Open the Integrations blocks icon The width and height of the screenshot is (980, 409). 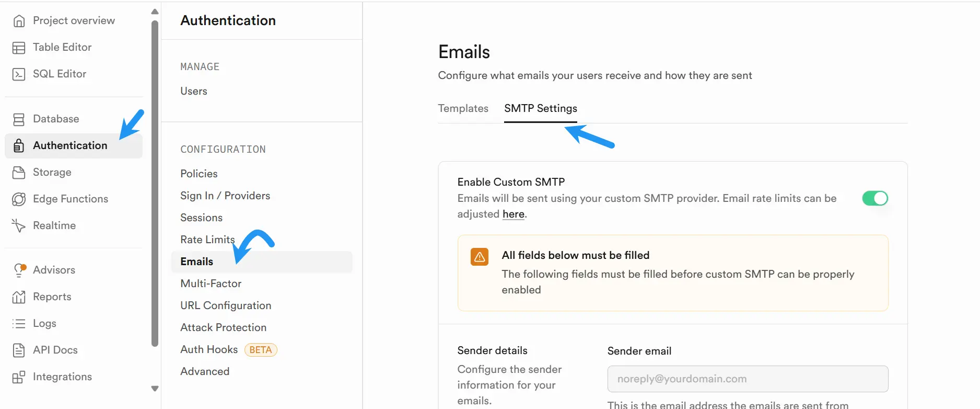19,377
